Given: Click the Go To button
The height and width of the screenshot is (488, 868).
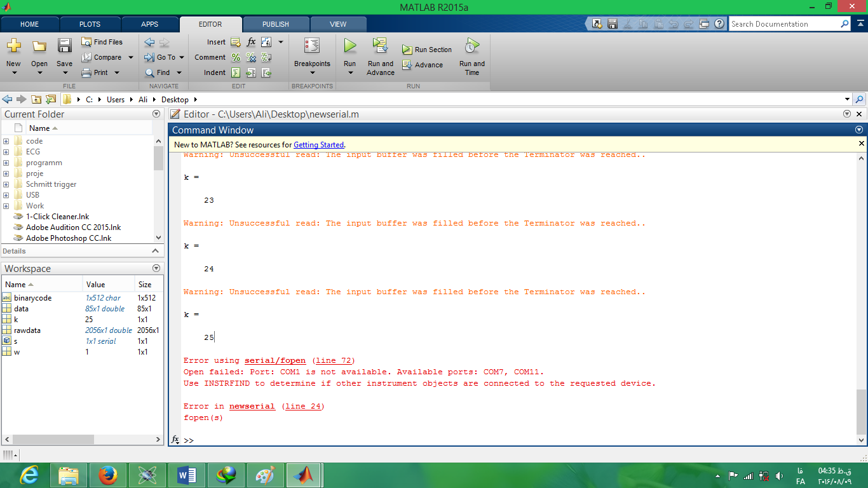Looking at the screenshot, I should click(160, 57).
